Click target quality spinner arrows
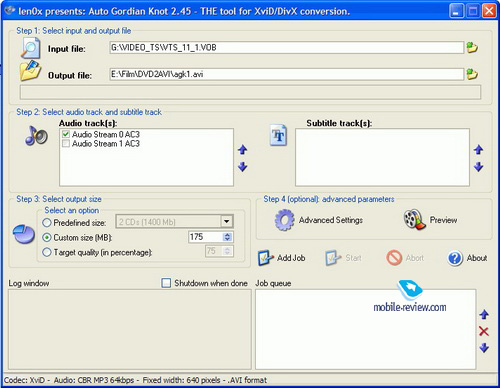 click(x=227, y=251)
